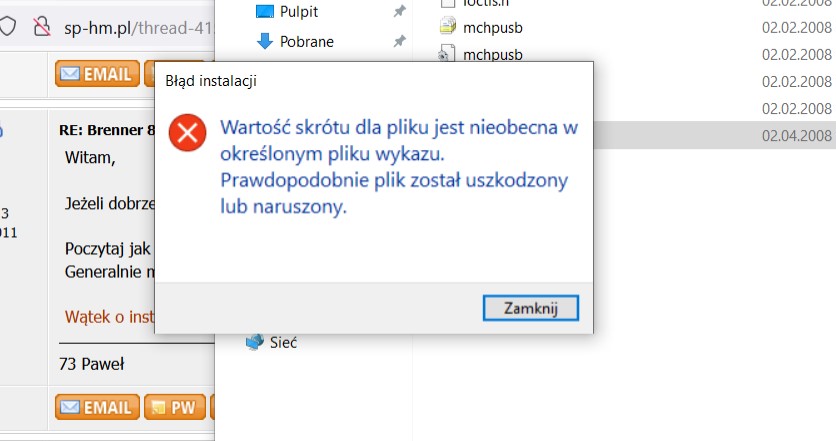Open the Pobrane downloads arrow icon
836x441 pixels.
(x=265, y=41)
